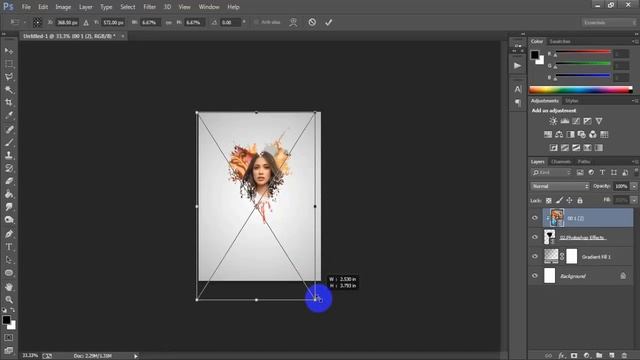Viewport: 640px width, 360px height.
Task: Click the color spectrum ramp
Action: coord(580,90)
